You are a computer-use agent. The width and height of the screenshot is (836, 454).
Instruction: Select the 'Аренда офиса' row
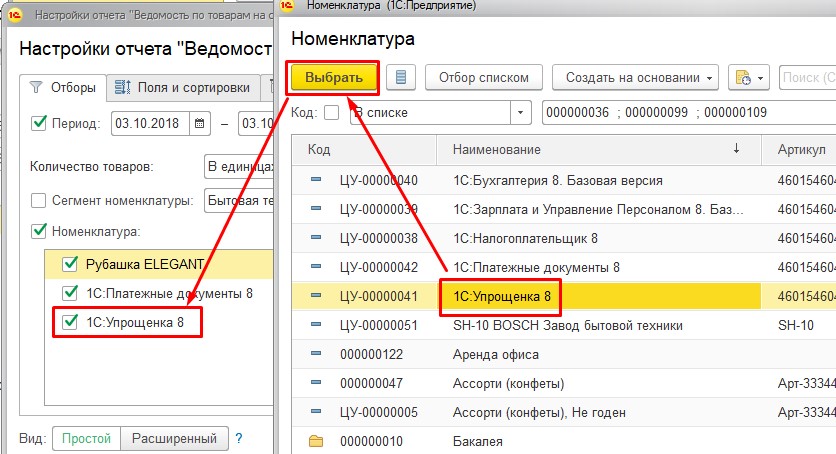[x=564, y=354]
